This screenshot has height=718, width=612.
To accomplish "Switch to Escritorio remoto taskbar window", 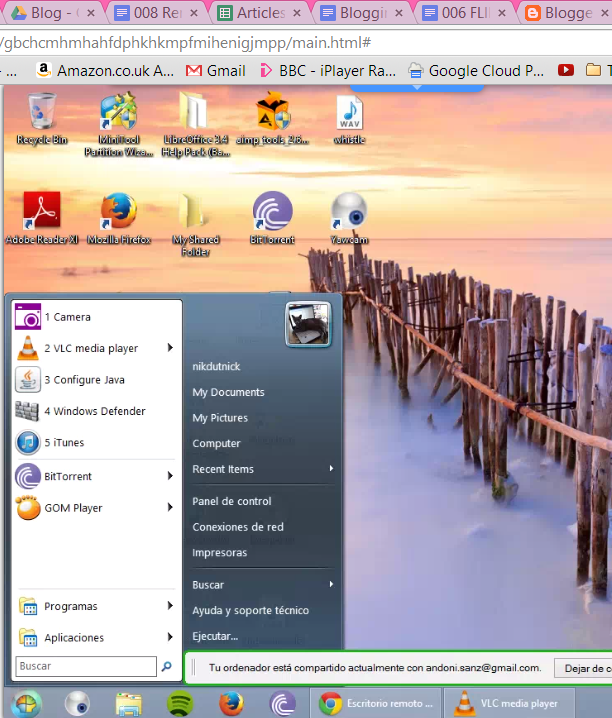I will click(x=376, y=703).
